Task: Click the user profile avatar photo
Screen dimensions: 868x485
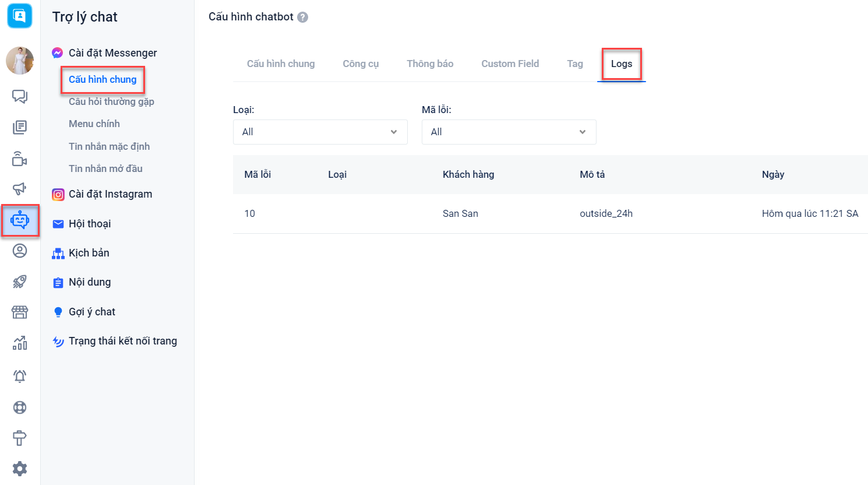Action: [x=20, y=61]
